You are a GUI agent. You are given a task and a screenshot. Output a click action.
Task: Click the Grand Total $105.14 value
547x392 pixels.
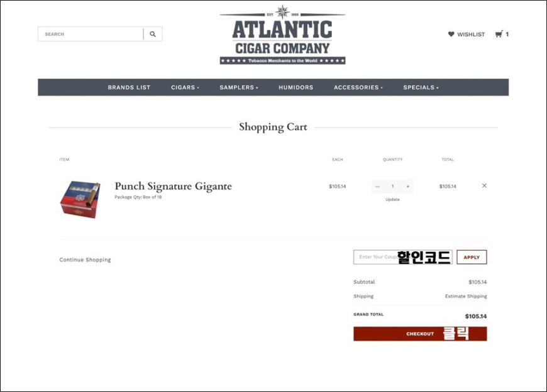(476, 317)
